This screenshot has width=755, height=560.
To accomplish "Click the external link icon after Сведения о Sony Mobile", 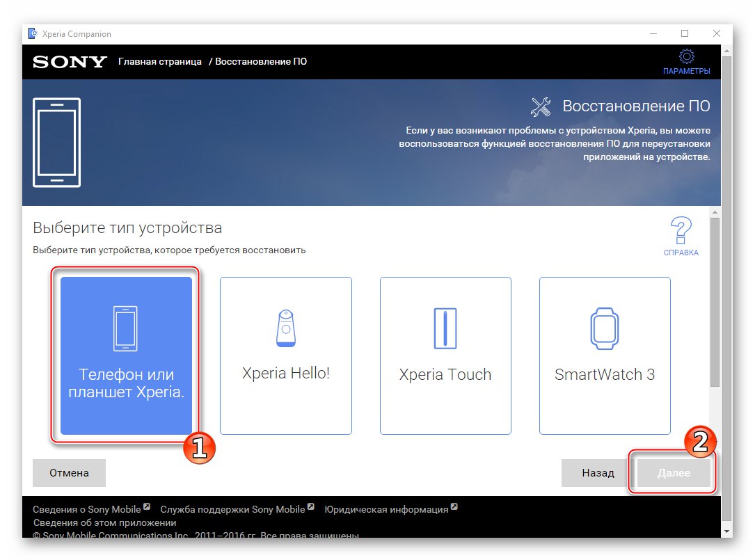I will [145, 506].
